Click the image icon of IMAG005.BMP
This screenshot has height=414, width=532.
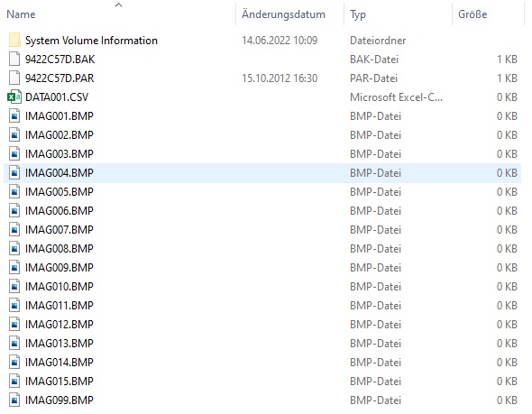tap(14, 192)
